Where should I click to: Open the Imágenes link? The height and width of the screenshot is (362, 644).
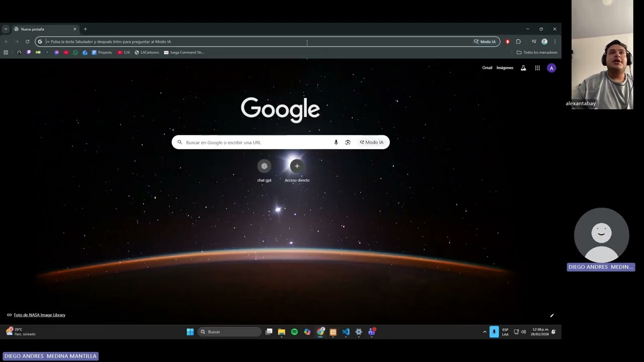pyautogui.click(x=505, y=68)
